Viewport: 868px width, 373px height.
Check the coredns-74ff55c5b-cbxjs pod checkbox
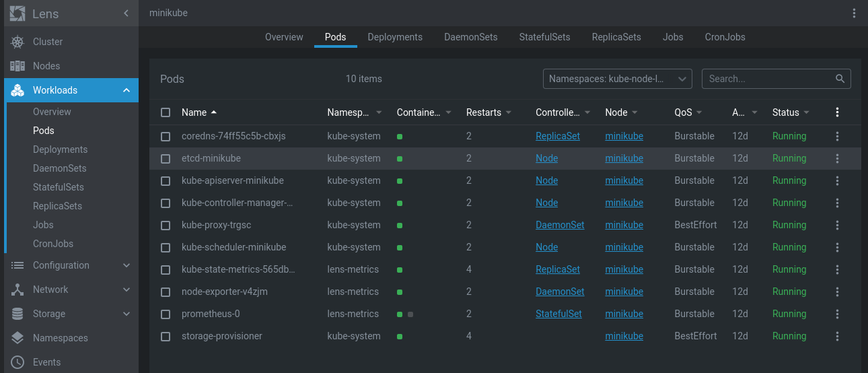coord(166,136)
